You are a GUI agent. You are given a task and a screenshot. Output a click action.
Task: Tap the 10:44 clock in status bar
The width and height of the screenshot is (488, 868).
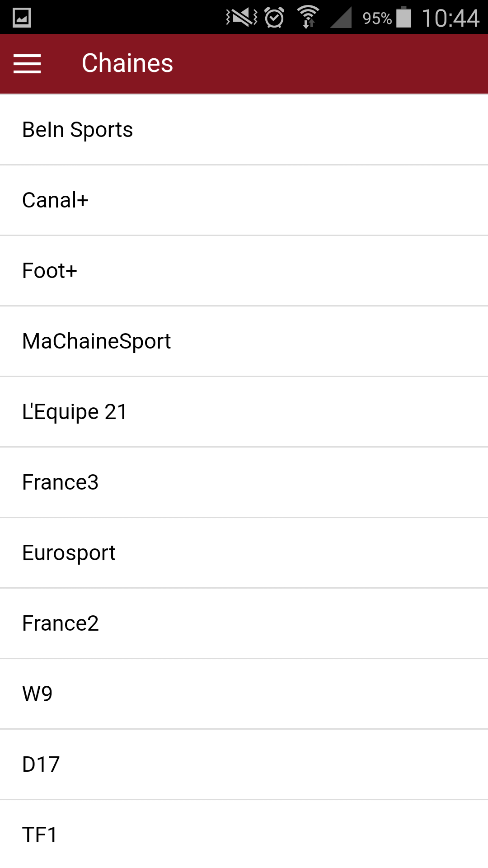pyautogui.click(x=450, y=18)
